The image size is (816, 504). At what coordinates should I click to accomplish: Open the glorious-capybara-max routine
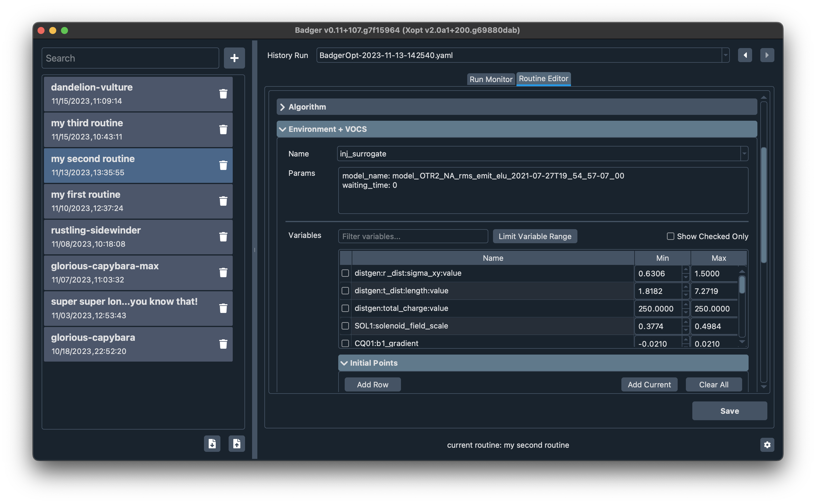point(138,273)
